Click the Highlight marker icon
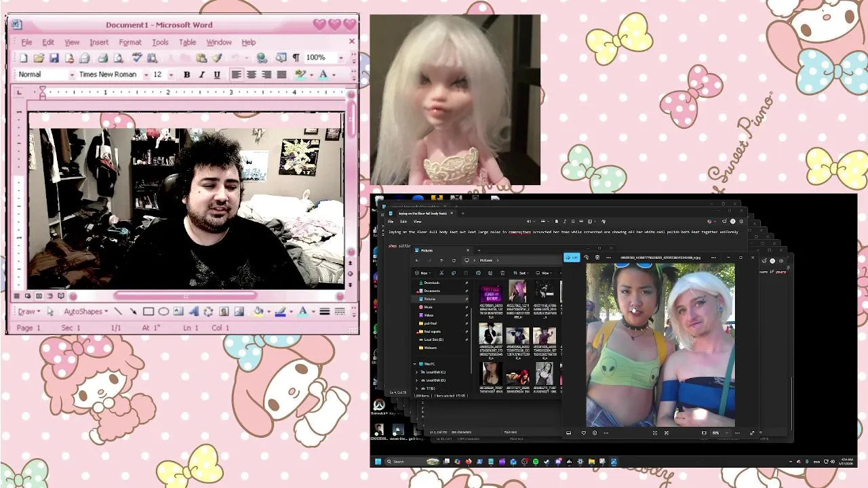868x488 pixels. (x=300, y=75)
